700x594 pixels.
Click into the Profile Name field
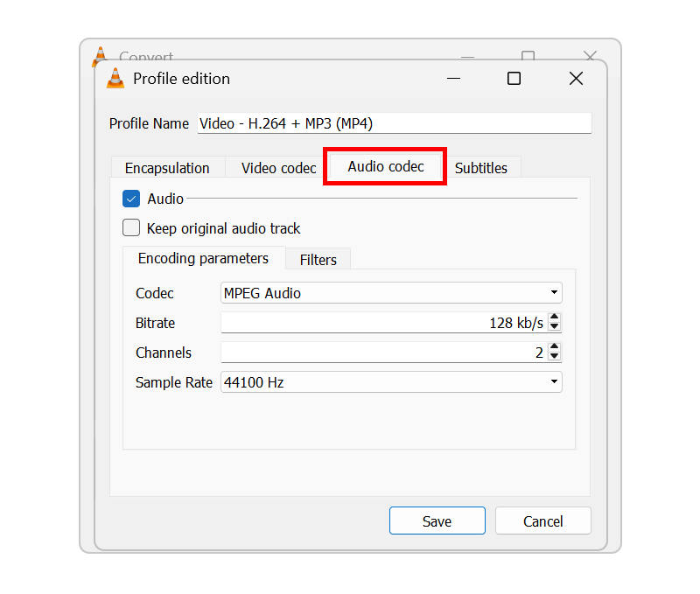(395, 123)
